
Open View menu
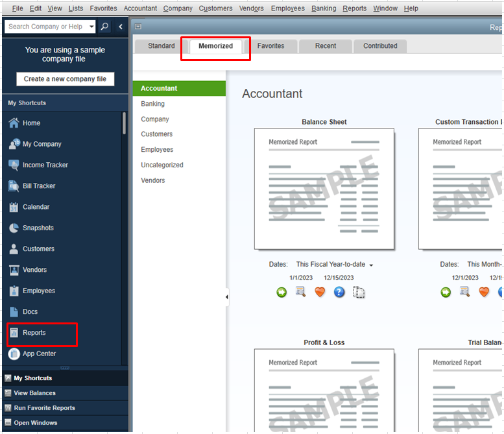(55, 8)
